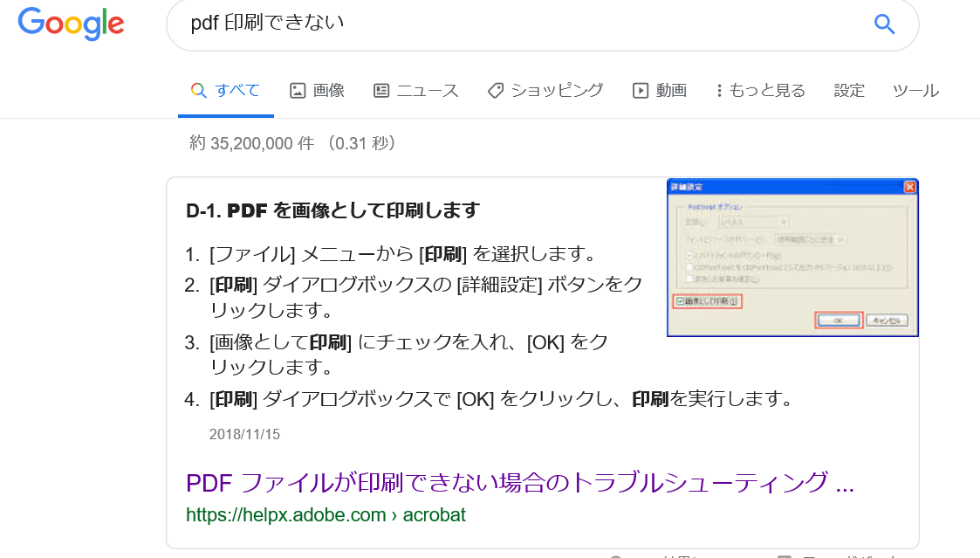
Task: Click inside the search query input box
Action: click(x=436, y=24)
